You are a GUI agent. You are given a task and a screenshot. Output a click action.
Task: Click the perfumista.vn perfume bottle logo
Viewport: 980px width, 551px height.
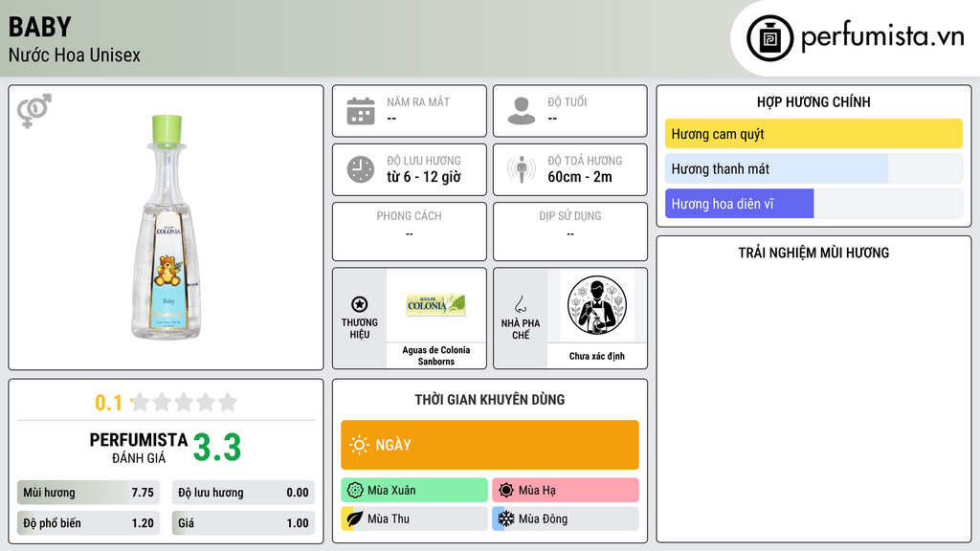(769, 38)
